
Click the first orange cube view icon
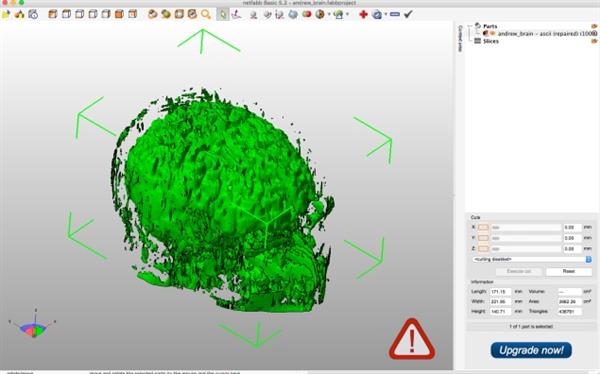(53, 15)
